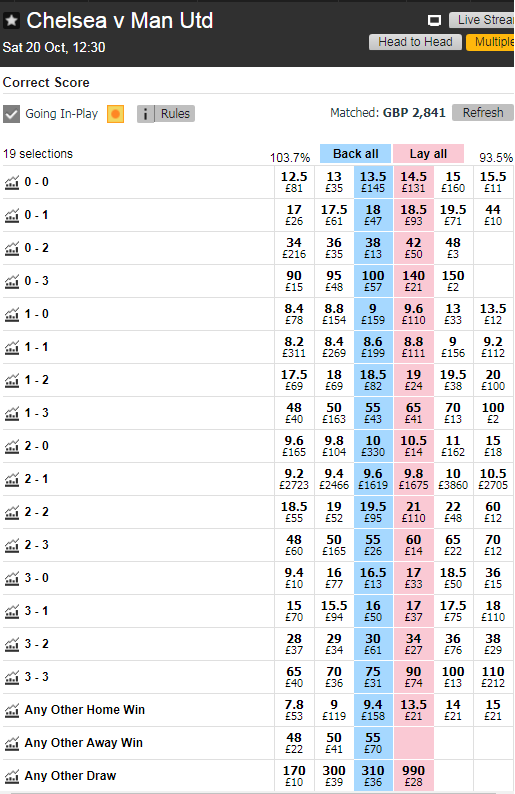Open the Head to Head tab
Screen dimensions: 515x794
coord(415,42)
